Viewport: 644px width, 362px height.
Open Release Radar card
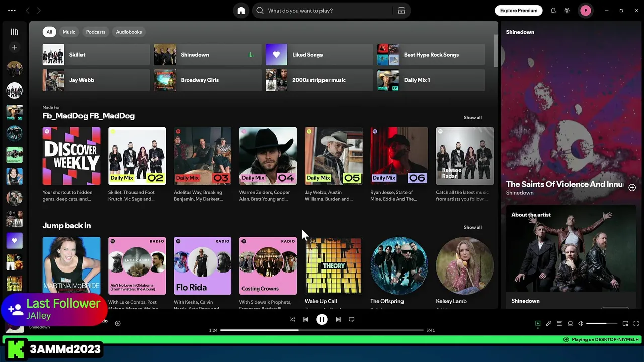(465, 164)
